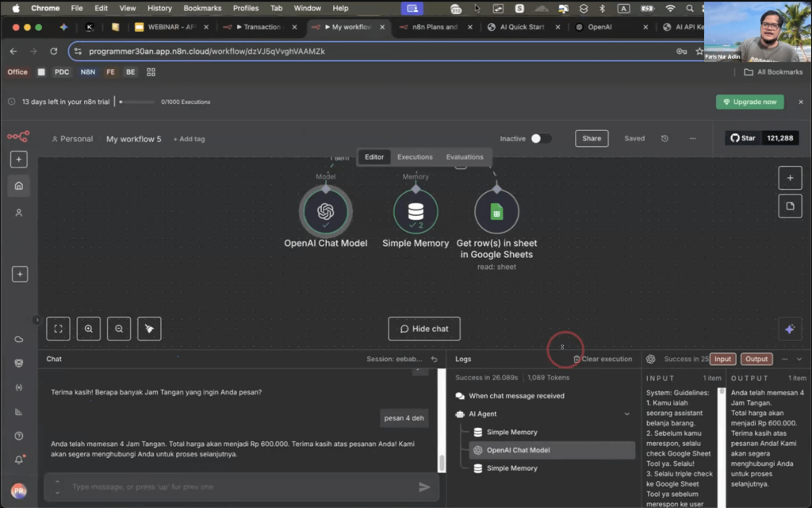The image size is (812, 508).
Task: Collapse the logs panel with chevron
Action: pos(799,359)
